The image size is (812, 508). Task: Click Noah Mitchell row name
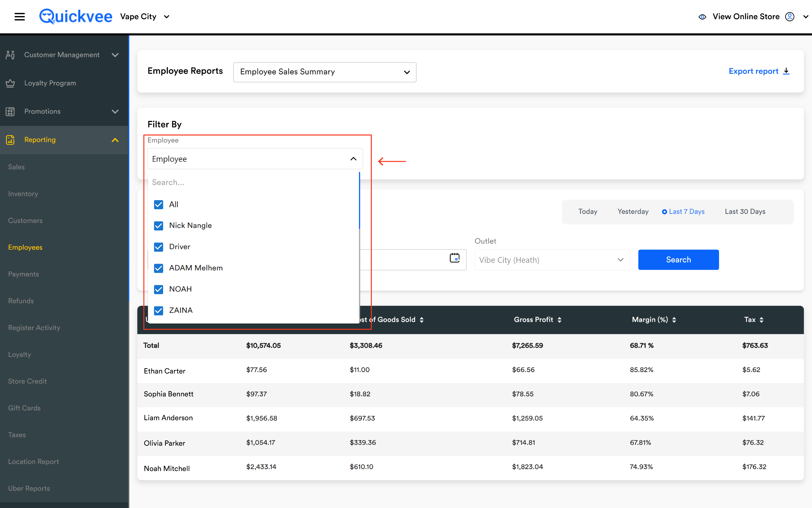click(x=167, y=468)
